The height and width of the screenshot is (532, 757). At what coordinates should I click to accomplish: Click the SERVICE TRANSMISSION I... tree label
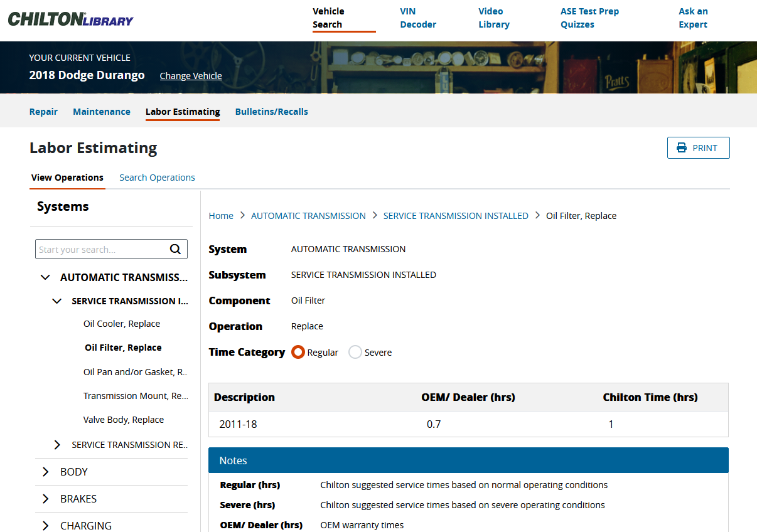pyautogui.click(x=130, y=301)
